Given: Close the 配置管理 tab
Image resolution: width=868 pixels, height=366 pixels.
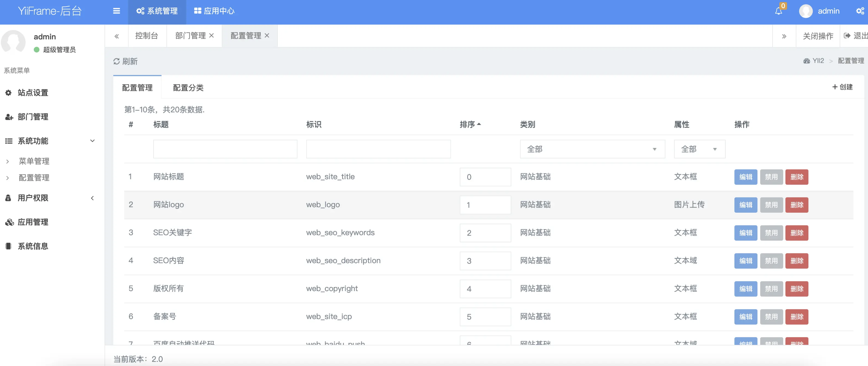Looking at the screenshot, I should point(267,35).
